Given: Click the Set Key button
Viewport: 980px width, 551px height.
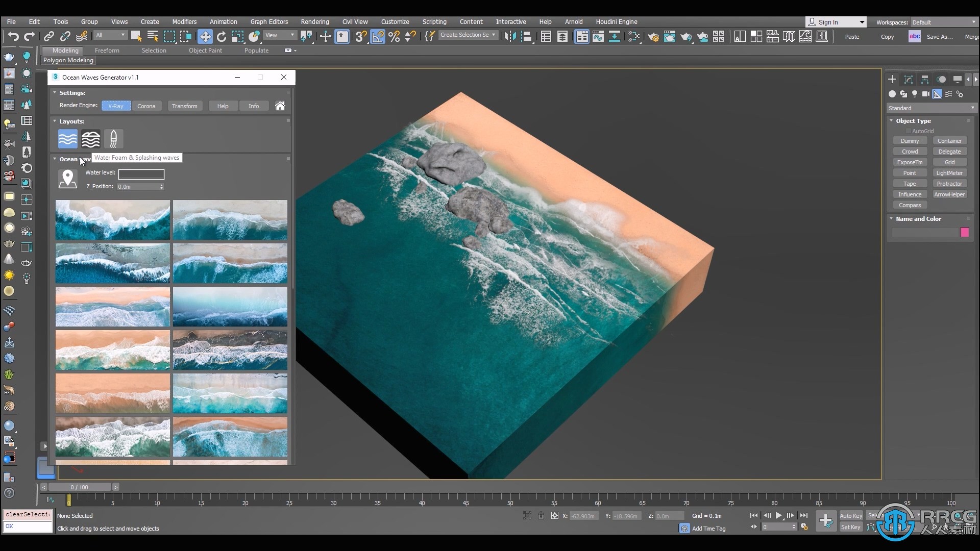Looking at the screenshot, I should (851, 527).
